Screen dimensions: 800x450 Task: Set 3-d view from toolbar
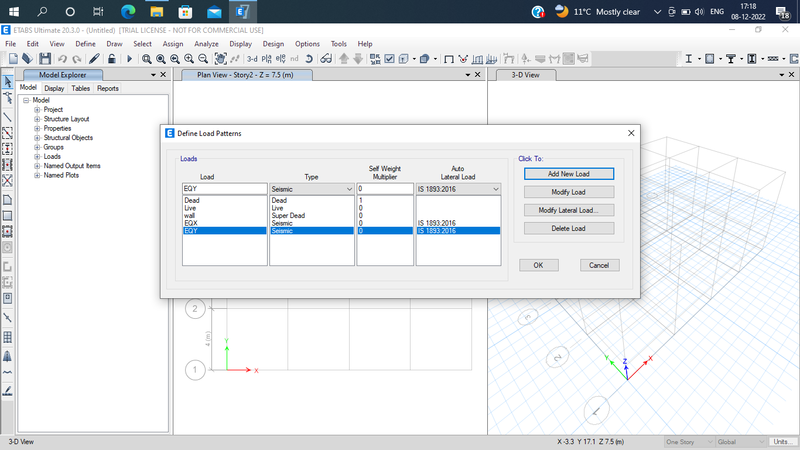coord(252,59)
